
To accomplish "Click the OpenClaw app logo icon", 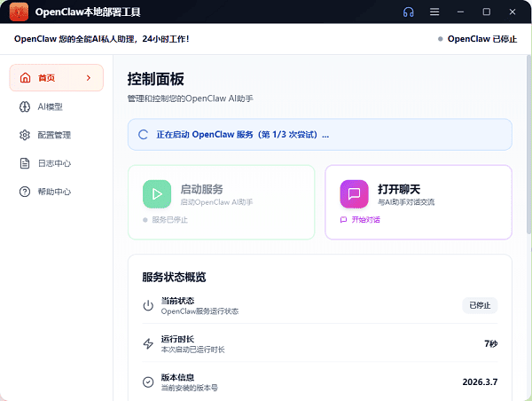I will (x=19, y=12).
